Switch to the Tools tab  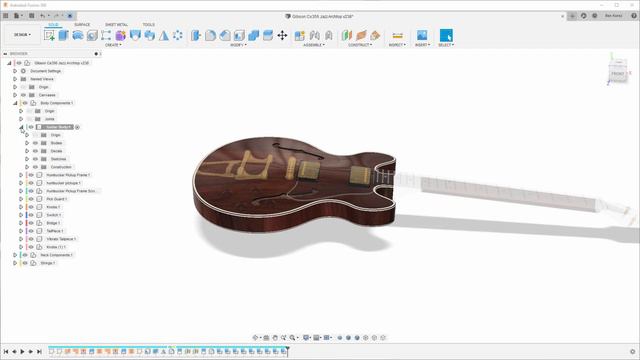[149, 24]
